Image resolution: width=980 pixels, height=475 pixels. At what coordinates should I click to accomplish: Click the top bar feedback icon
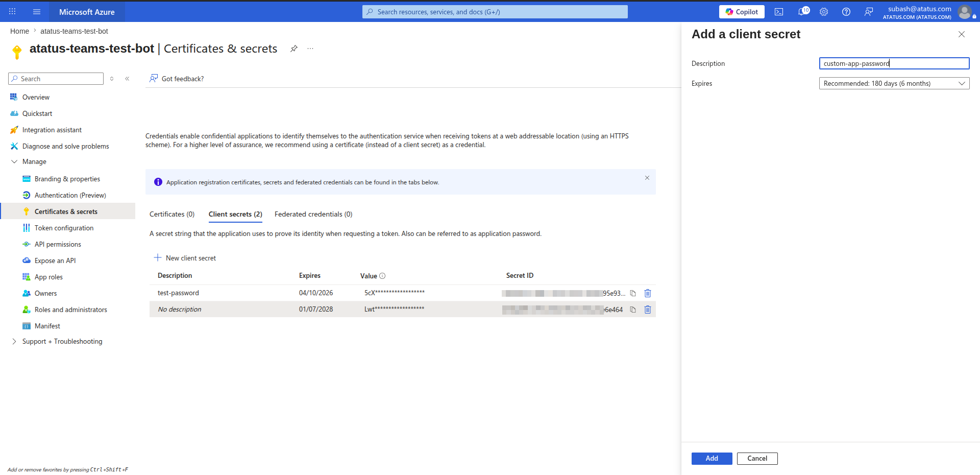[869, 12]
